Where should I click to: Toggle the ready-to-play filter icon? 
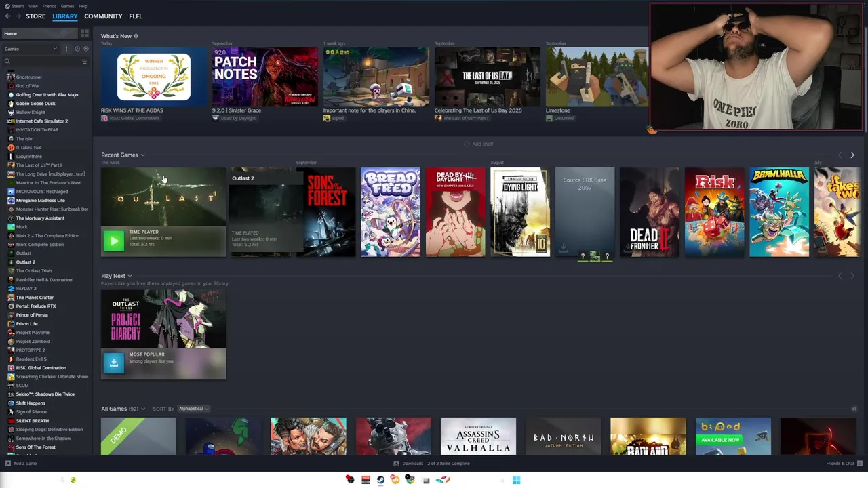[85, 49]
